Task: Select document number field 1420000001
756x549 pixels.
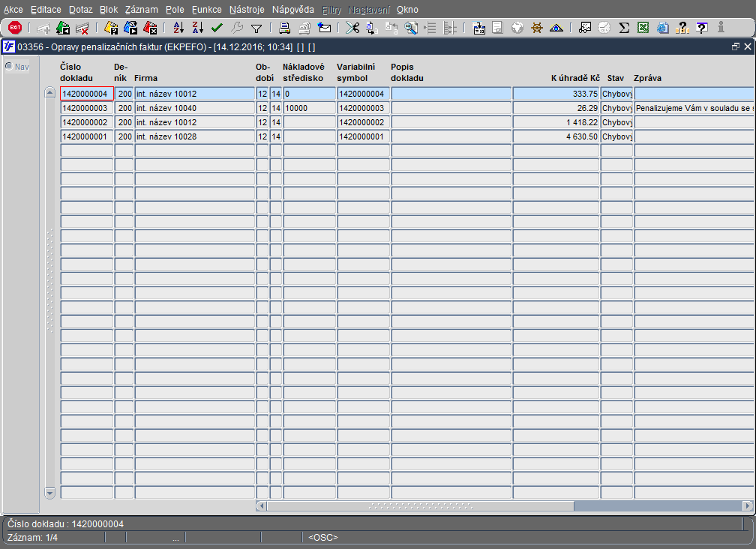Action: pos(87,136)
